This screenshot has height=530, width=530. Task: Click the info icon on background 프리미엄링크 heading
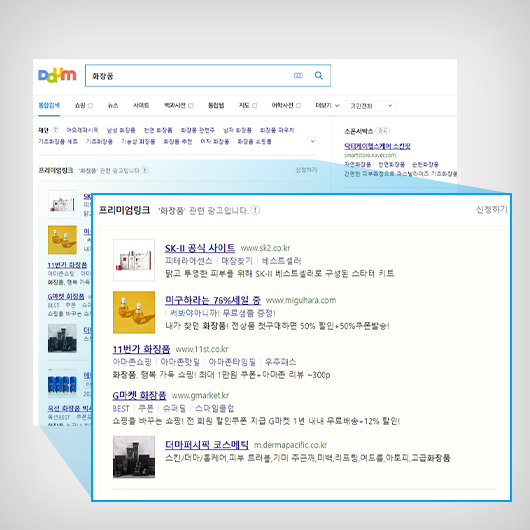(145, 170)
